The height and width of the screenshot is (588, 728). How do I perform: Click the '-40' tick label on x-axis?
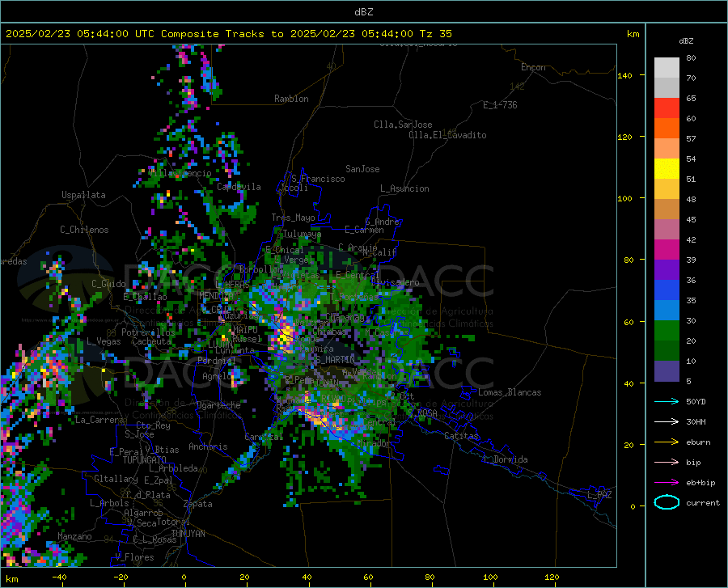point(59,577)
